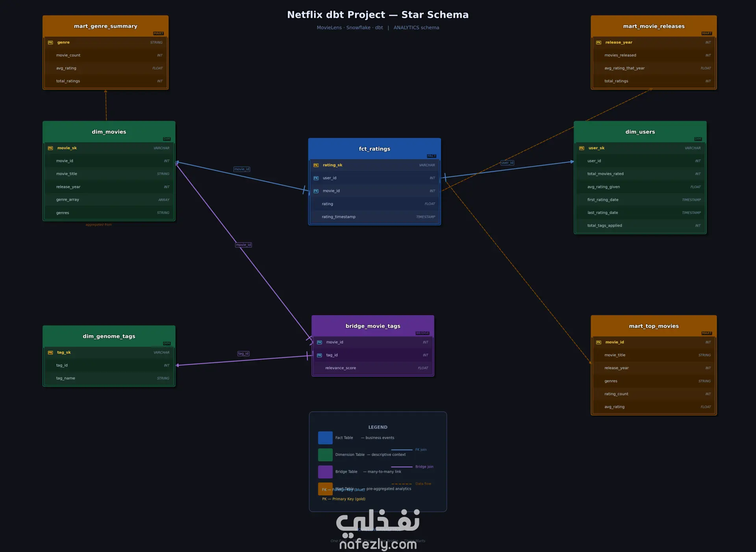Image resolution: width=756 pixels, height=552 pixels.
Task: Select the PK icon in mart_top_movies movie_id row
Action: coord(598,342)
